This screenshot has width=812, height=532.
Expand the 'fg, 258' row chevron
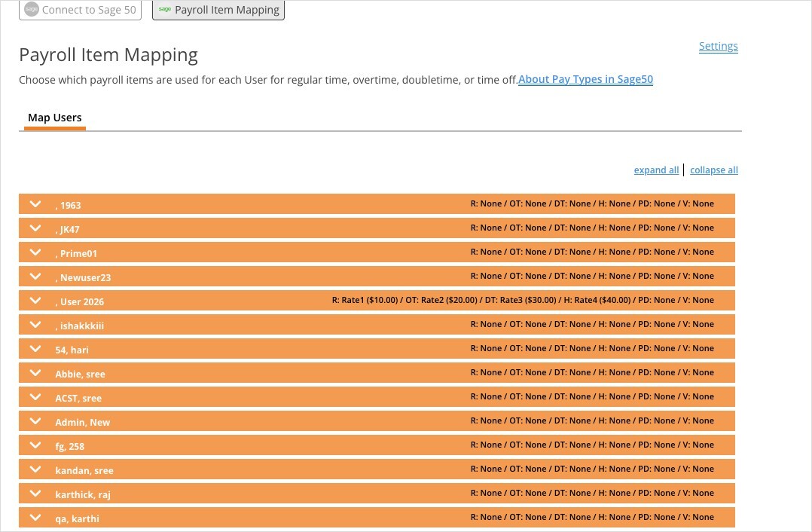tap(35, 445)
